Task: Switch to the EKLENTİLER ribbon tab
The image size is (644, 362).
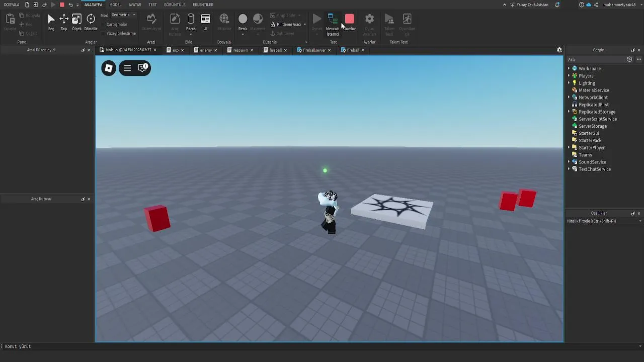Action: [x=203, y=5]
